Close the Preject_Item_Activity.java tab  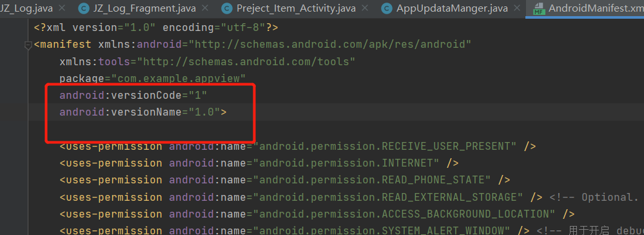[x=364, y=8]
